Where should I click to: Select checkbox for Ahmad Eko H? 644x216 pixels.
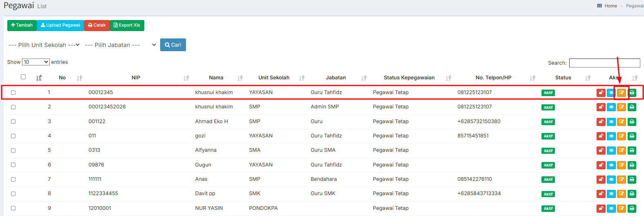pos(13,122)
